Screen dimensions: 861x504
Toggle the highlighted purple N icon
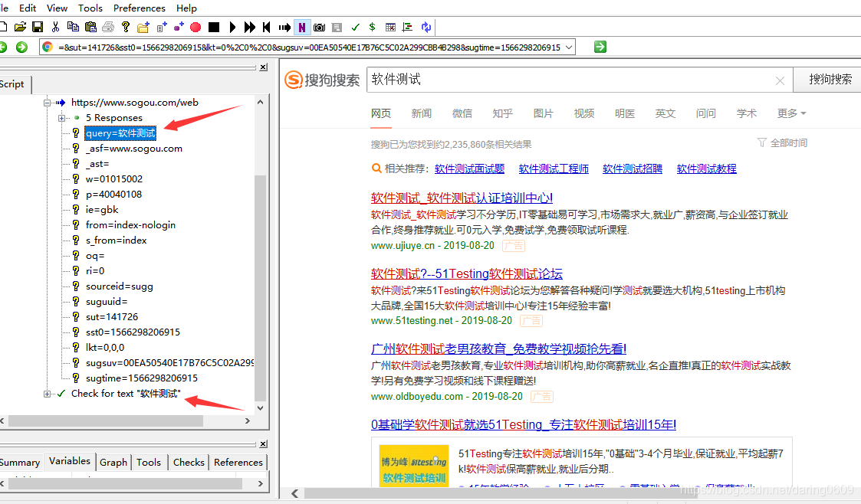(302, 27)
